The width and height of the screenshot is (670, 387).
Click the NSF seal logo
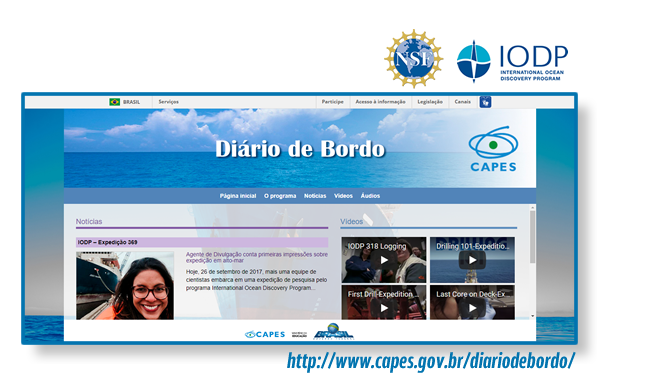tap(413, 59)
